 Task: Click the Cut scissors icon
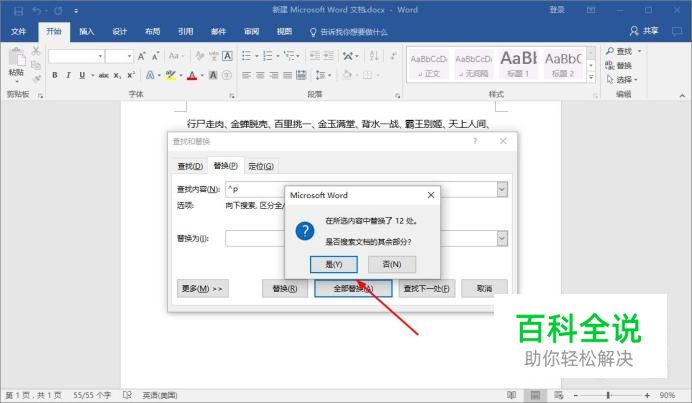click(36, 51)
